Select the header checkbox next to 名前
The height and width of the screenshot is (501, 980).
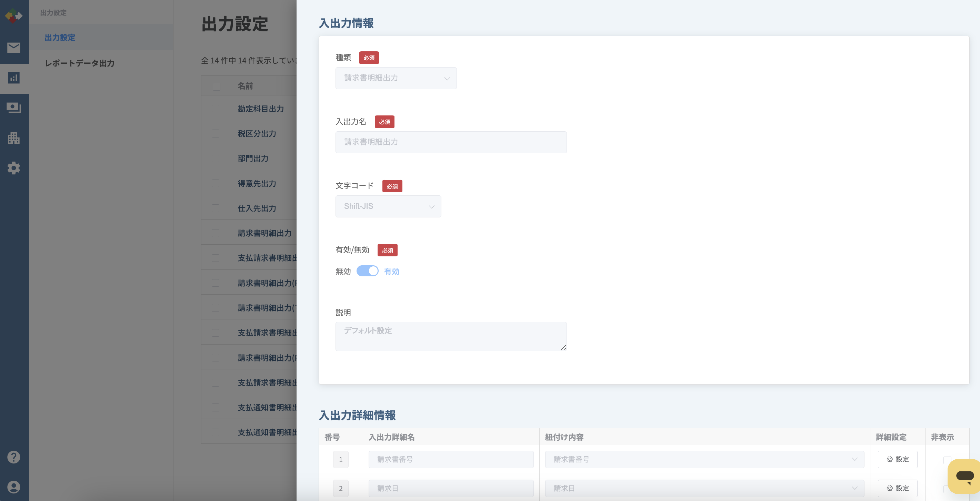(x=216, y=86)
